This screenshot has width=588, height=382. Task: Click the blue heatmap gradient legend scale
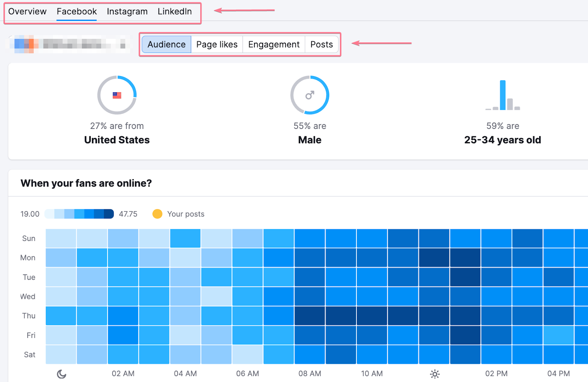pos(79,214)
